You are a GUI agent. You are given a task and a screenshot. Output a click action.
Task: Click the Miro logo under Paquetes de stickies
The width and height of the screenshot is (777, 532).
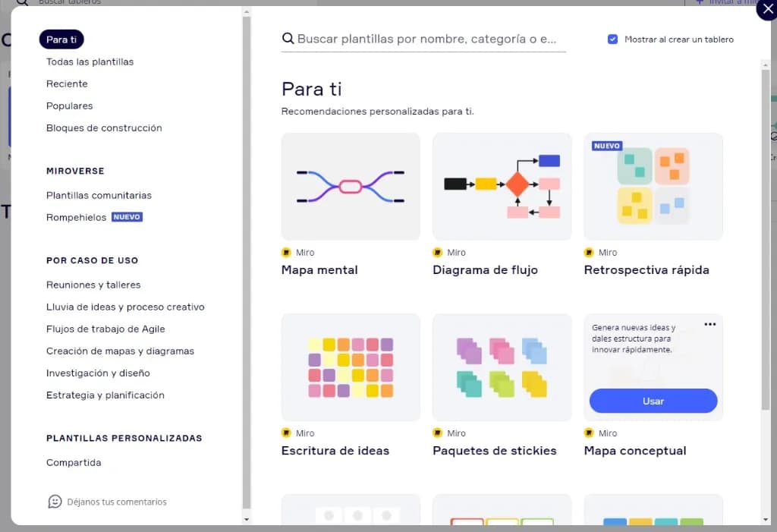(438, 433)
